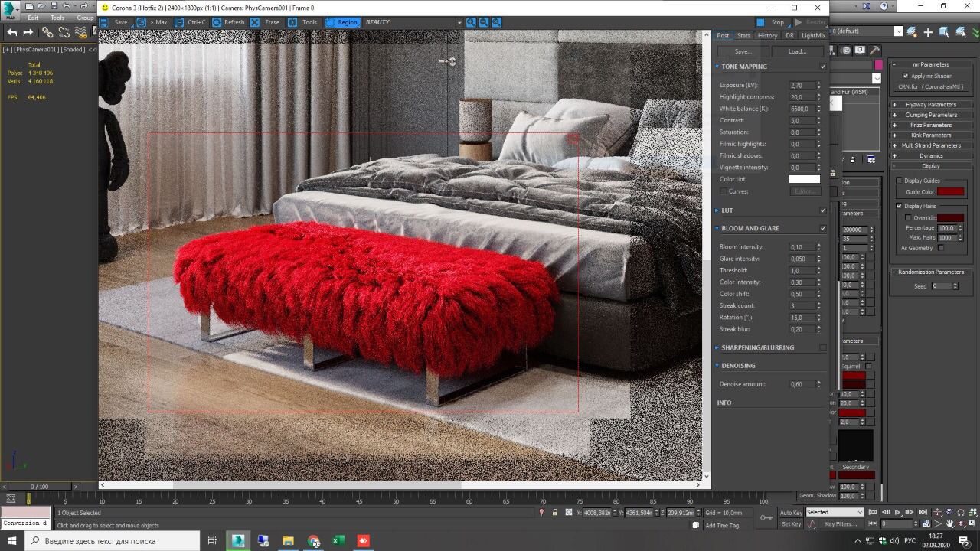Click the Key Filters... button
Screen dimensions: 980x551
[841, 524]
